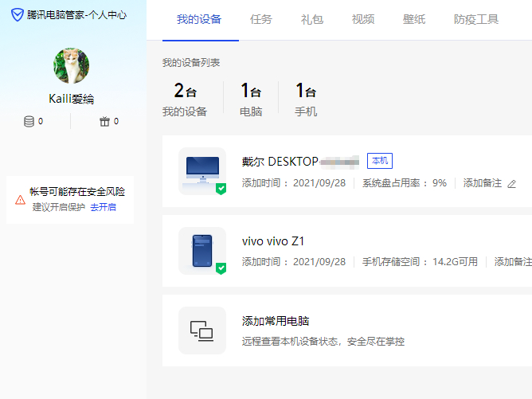Click the 添加时间 on the Dell DESKTOP row
This screenshot has width=532, height=399.
[x=294, y=183]
